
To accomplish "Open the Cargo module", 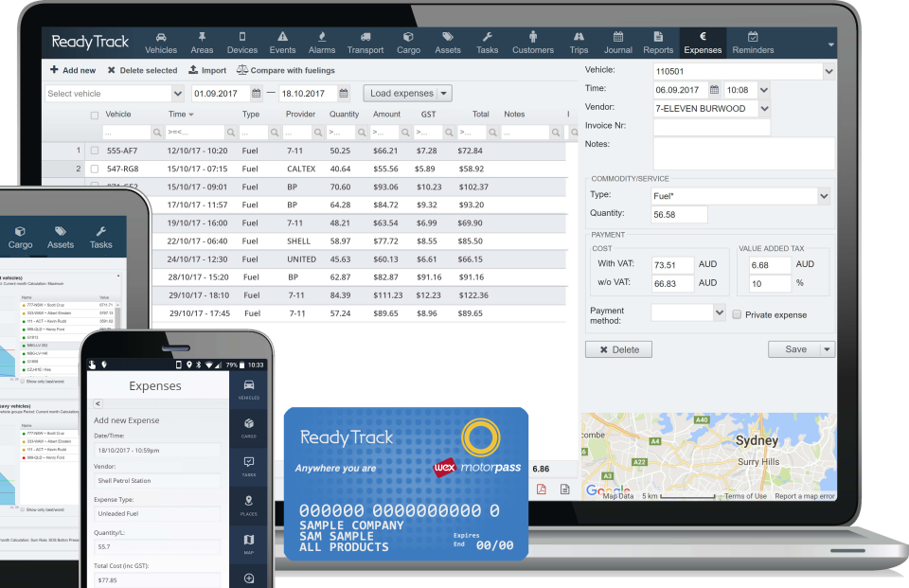I will coord(408,43).
